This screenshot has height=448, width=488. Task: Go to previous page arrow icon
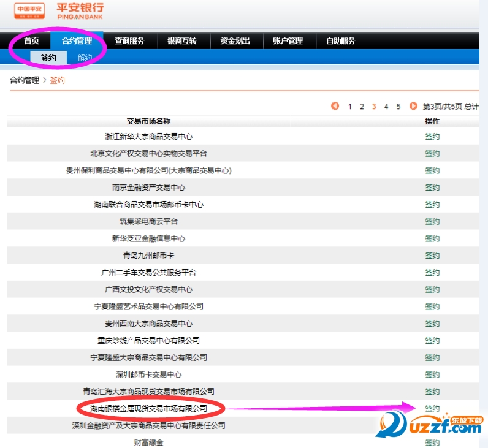pyautogui.click(x=335, y=106)
